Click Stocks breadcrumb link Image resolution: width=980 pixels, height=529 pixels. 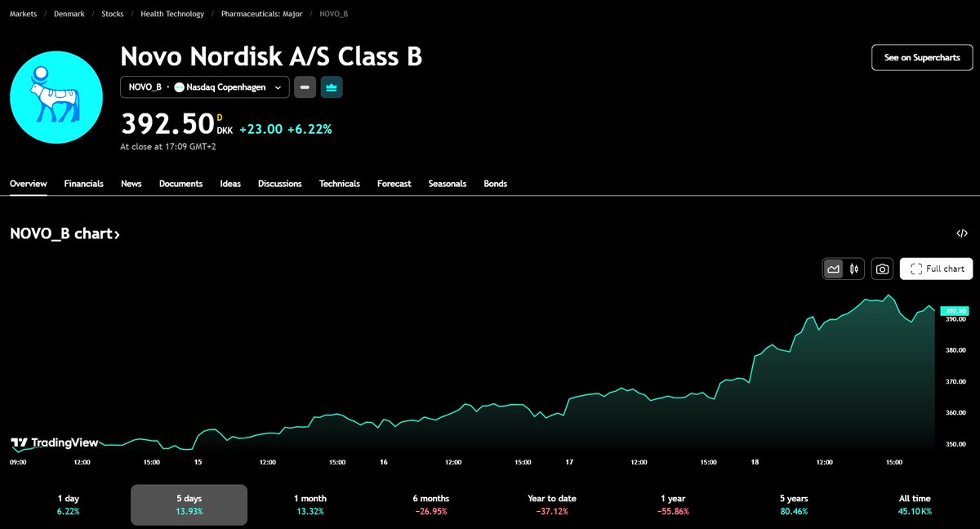click(113, 14)
